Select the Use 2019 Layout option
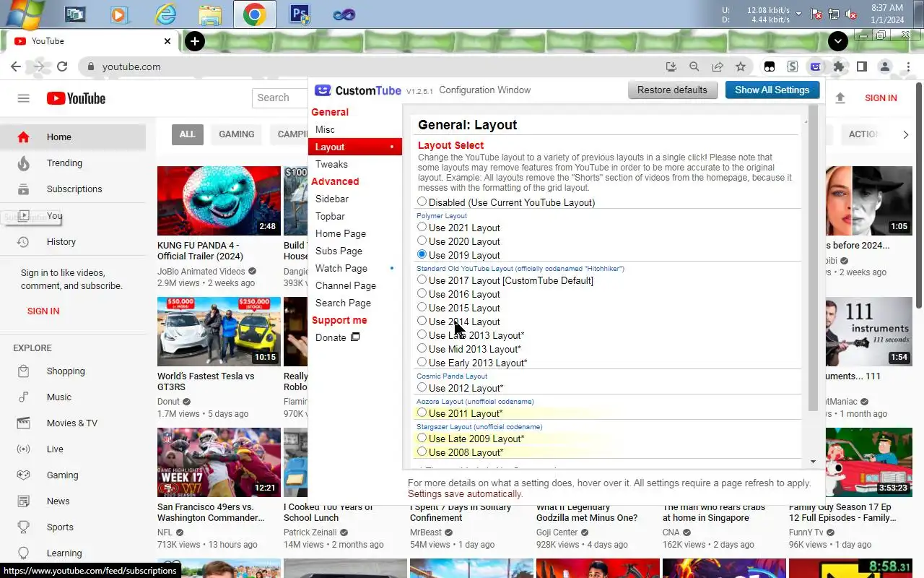924x578 pixels. tap(422, 254)
